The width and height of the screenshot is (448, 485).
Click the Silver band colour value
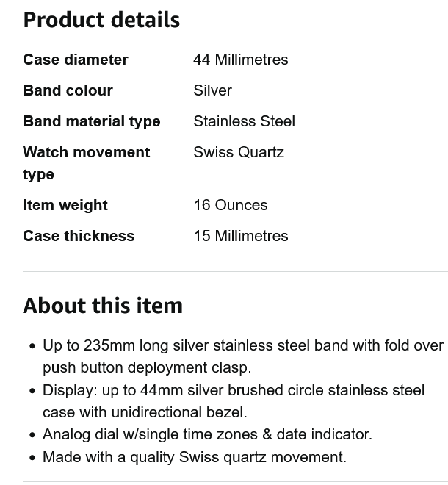(x=212, y=90)
